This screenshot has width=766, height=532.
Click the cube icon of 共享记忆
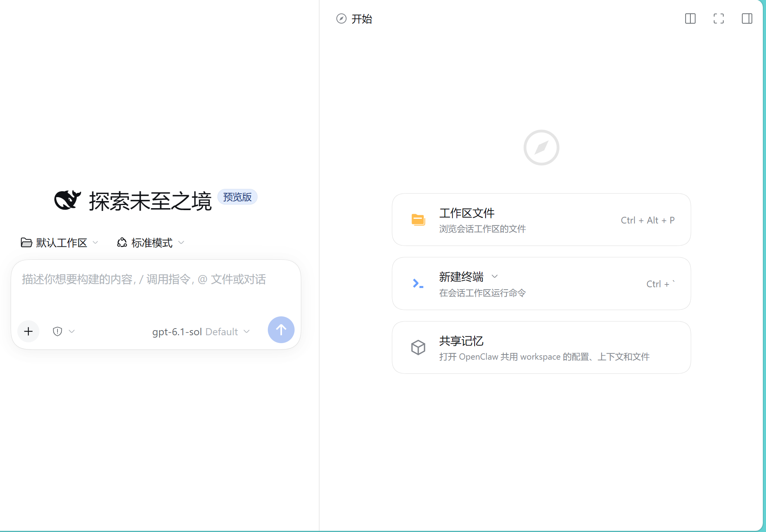coord(418,347)
